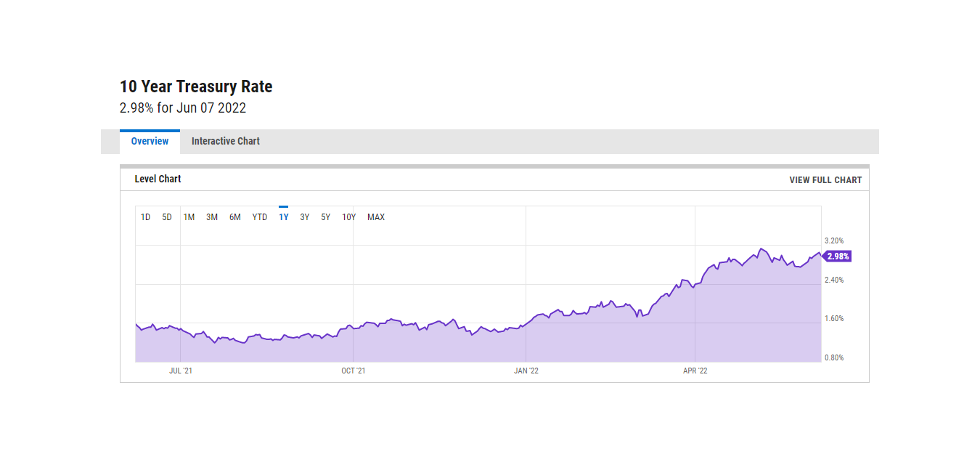Open the Interactive Chart tab
This screenshot has height=457, width=980.
[226, 142]
